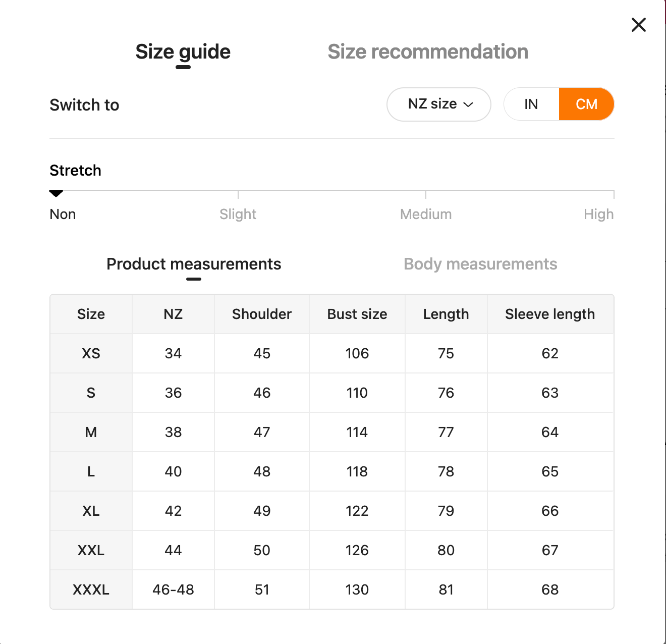This screenshot has width=666, height=644.
Task: Click the Sleeve length column header
Action: pyautogui.click(x=550, y=314)
